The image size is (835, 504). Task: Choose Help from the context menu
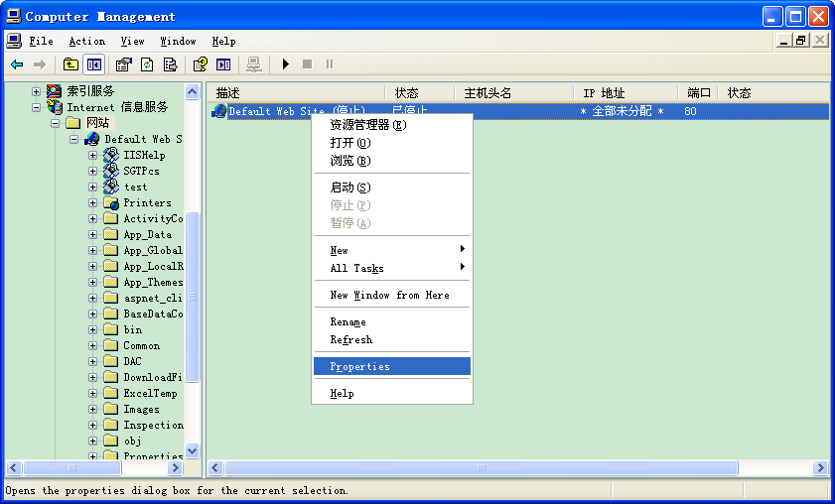392,393
